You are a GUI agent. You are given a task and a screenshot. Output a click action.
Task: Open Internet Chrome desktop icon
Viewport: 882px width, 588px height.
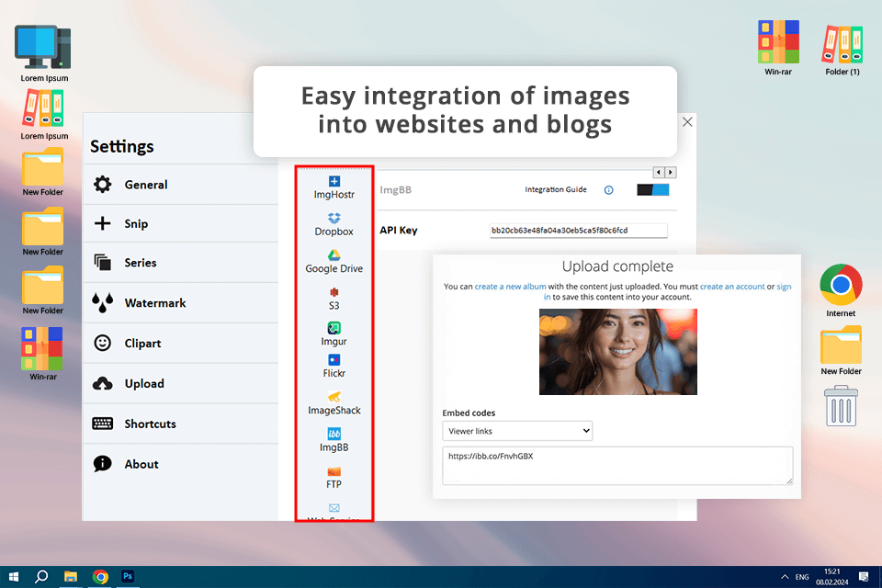(841, 284)
